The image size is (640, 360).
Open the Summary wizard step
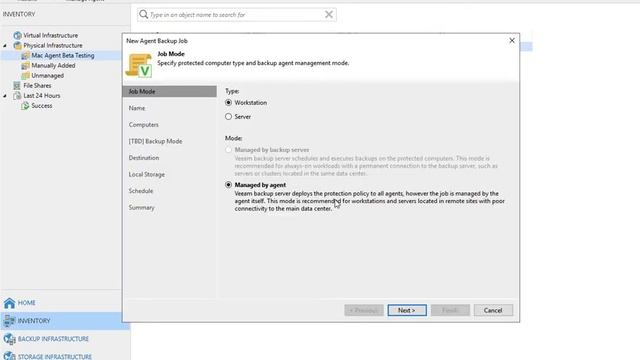click(142, 207)
